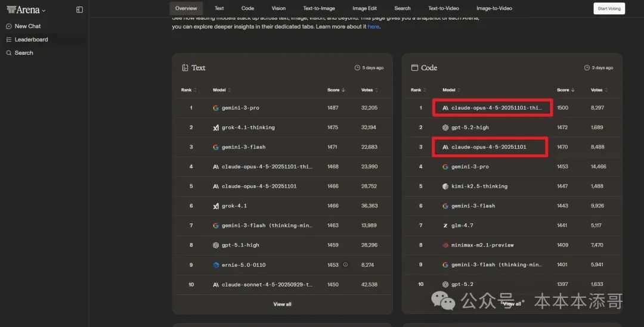The width and height of the screenshot is (644, 327).
Task: Open the Image Edit tab
Action: pos(364,8)
